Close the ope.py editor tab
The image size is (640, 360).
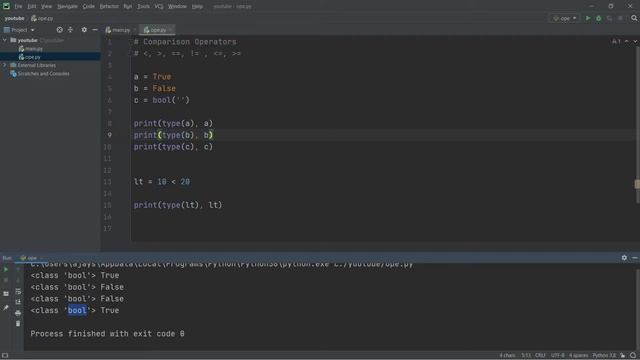click(171, 30)
